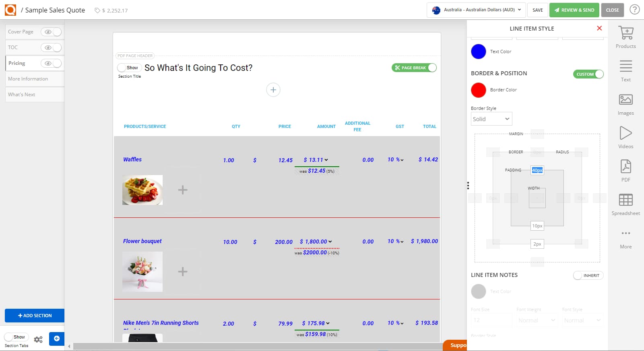This screenshot has width=644, height=351.
Task: Add a new section
Action: click(35, 316)
